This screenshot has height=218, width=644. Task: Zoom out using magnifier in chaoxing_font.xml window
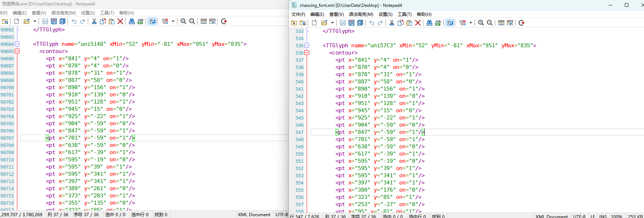(490, 23)
